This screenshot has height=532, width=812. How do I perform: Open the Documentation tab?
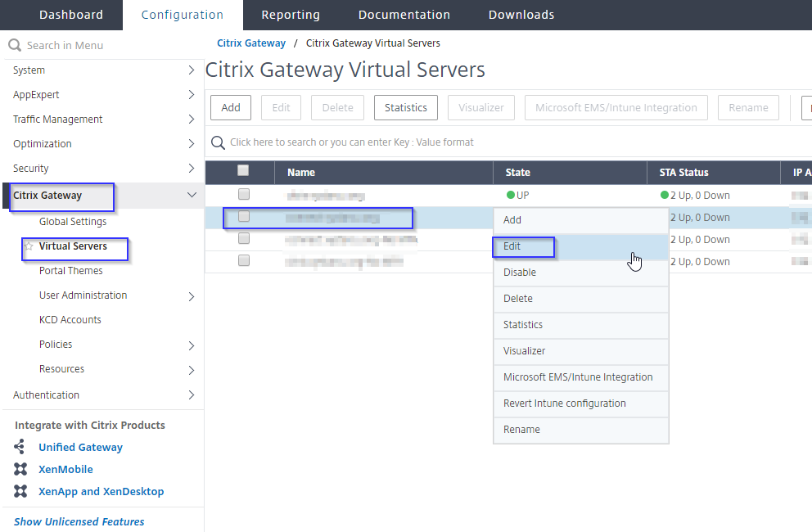(404, 15)
